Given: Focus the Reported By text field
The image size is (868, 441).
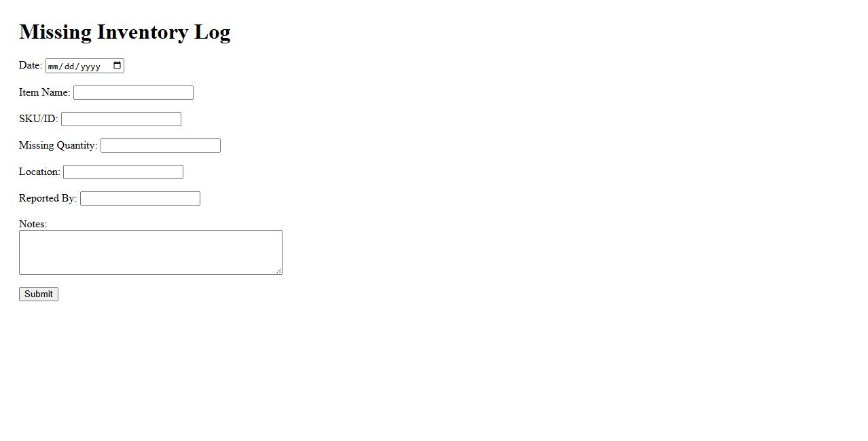Looking at the screenshot, I should 140,199.
